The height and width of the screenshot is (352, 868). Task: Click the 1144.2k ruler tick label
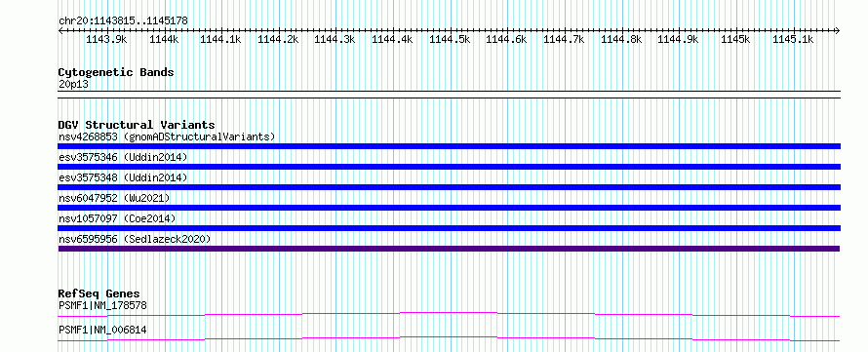279,39
